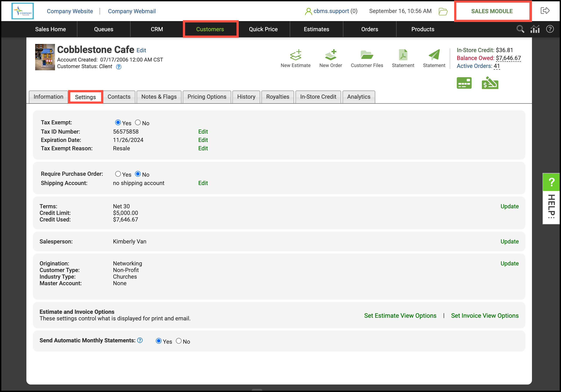Click the green credit card payment icon
This screenshot has height=392, width=561.
coord(464,83)
